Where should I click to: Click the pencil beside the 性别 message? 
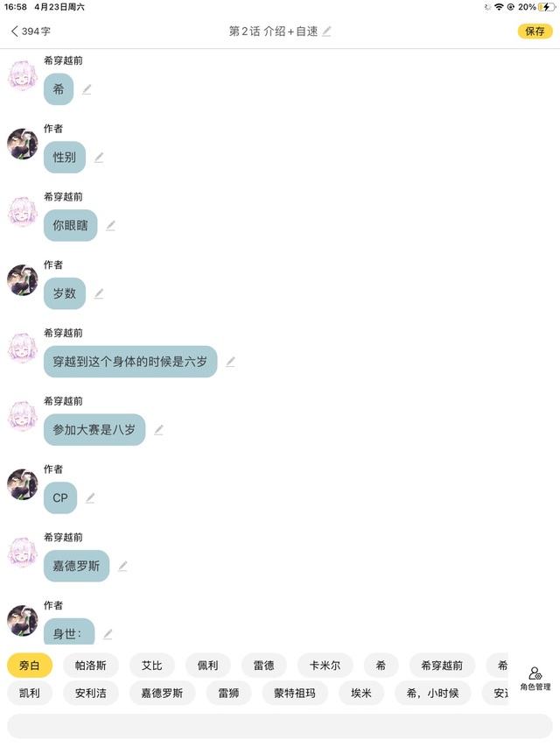click(x=99, y=158)
